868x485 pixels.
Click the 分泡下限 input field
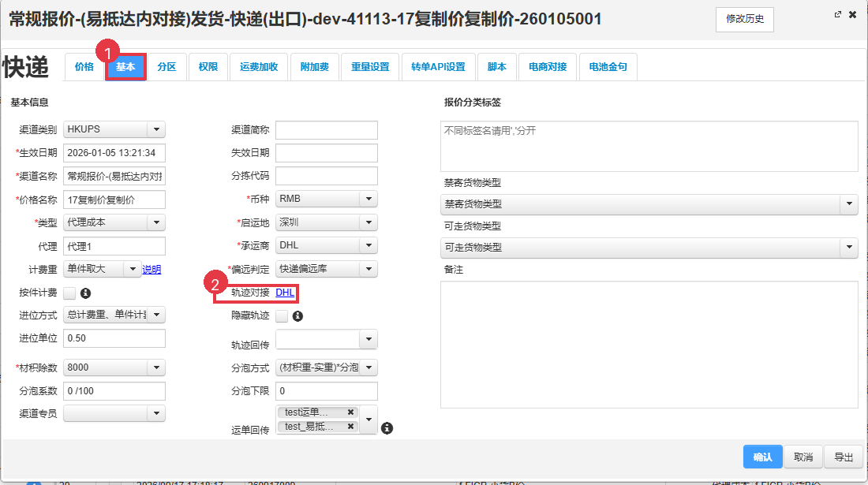click(327, 391)
